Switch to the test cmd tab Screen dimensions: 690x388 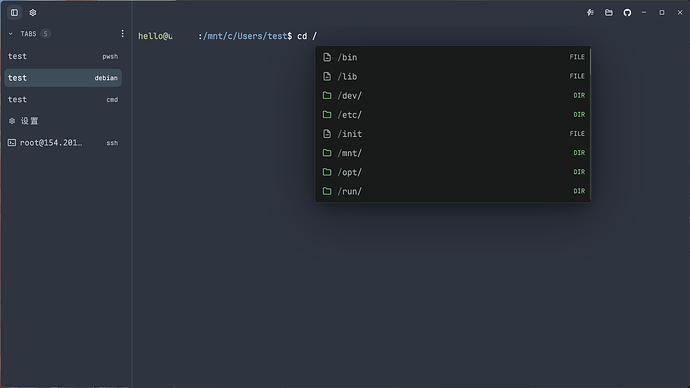[x=63, y=99]
